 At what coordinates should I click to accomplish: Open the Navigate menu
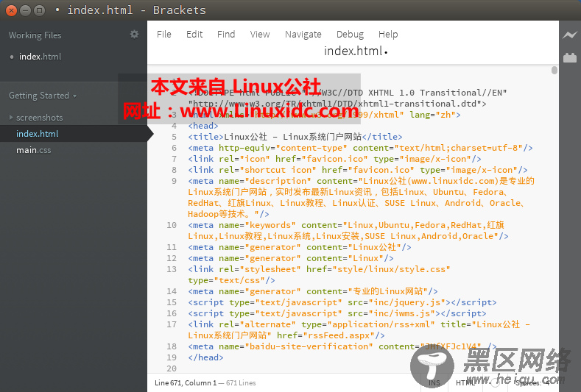click(303, 34)
